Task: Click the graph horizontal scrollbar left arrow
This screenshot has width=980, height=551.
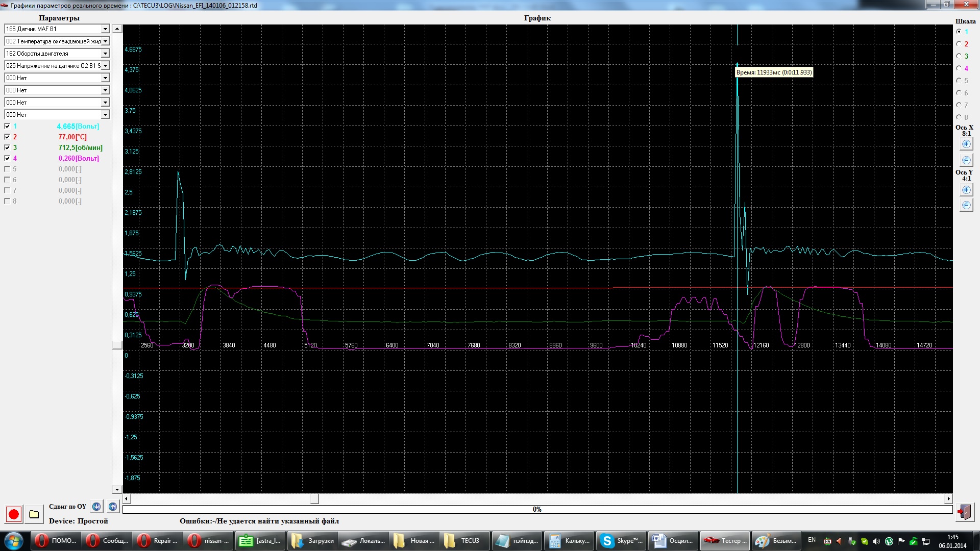Action: click(x=127, y=499)
